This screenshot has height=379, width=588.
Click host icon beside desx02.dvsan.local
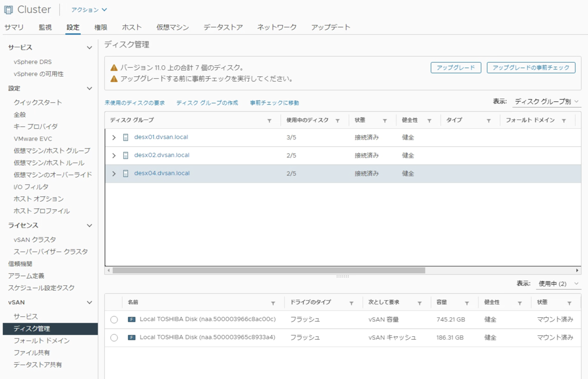click(x=125, y=156)
